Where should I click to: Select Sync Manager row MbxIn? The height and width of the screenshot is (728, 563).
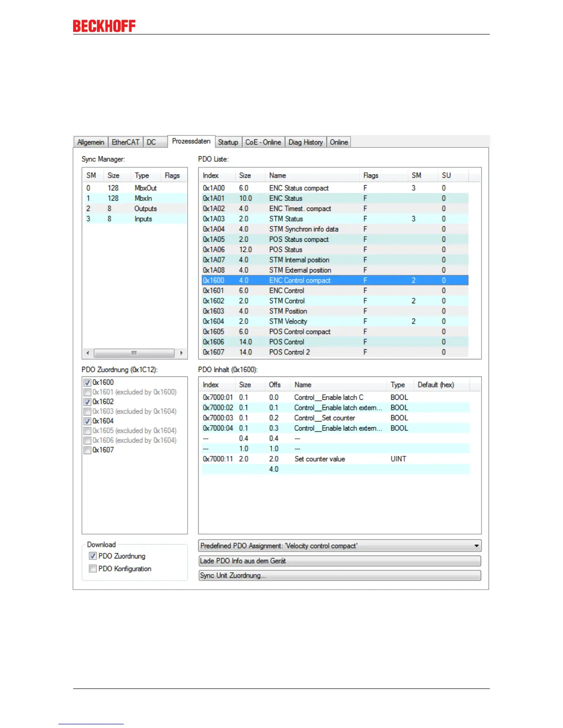pyautogui.click(x=135, y=198)
